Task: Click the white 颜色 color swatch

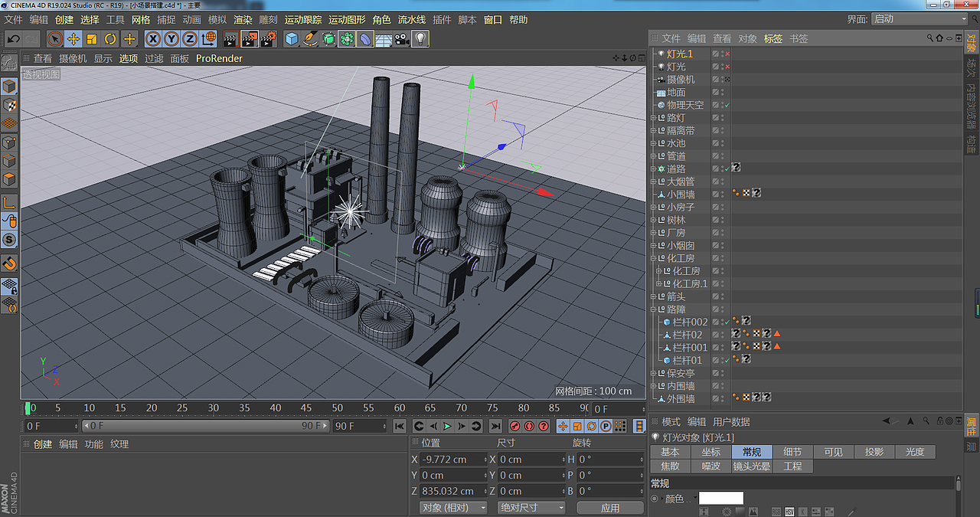Action: point(720,498)
